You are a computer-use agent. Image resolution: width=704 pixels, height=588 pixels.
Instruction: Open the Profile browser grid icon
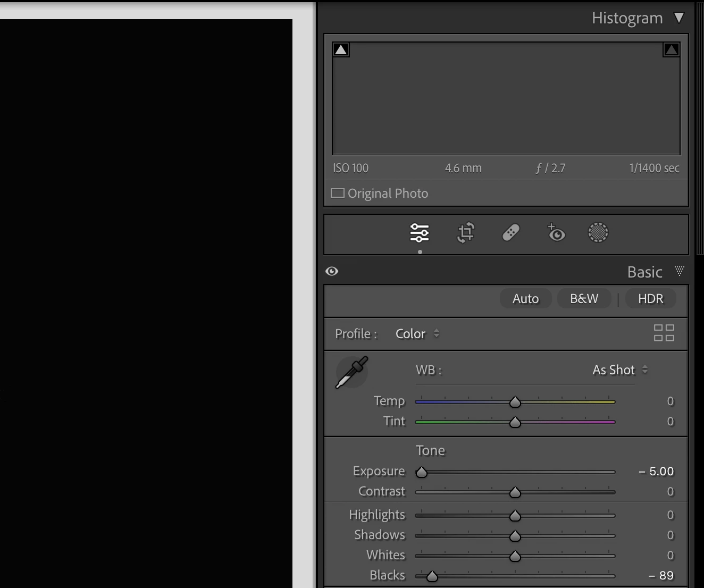coord(664,333)
